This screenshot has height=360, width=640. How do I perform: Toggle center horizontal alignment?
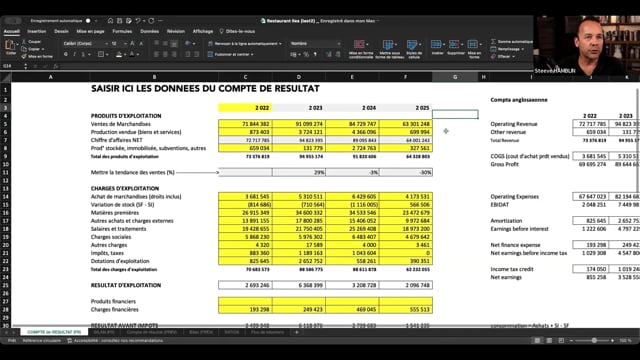pyautogui.click(x=165, y=54)
